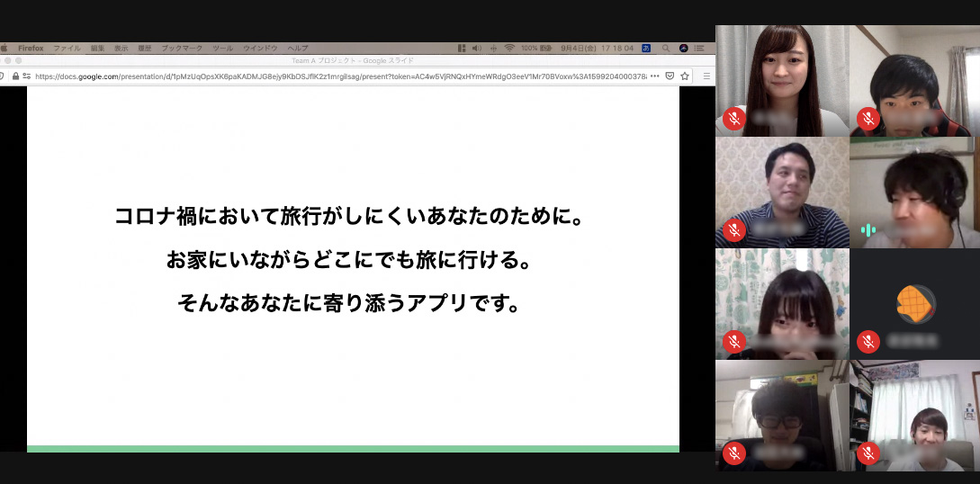This screenshot has width=980, height=484.
Task: Click the muted mic on bottom-right window-curtain tile
Action: point(868,453)
